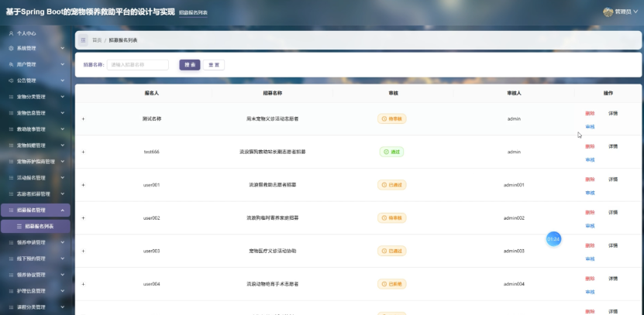644x315 pixels.
Task: Select the 招募报名列表 tab in header
Action: [193, 13]
